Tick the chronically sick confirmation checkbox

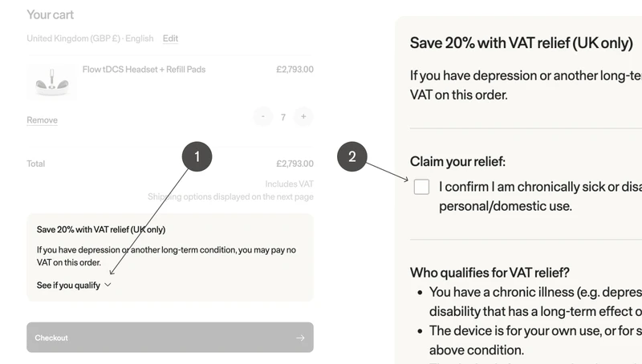(x=421, y=187)
